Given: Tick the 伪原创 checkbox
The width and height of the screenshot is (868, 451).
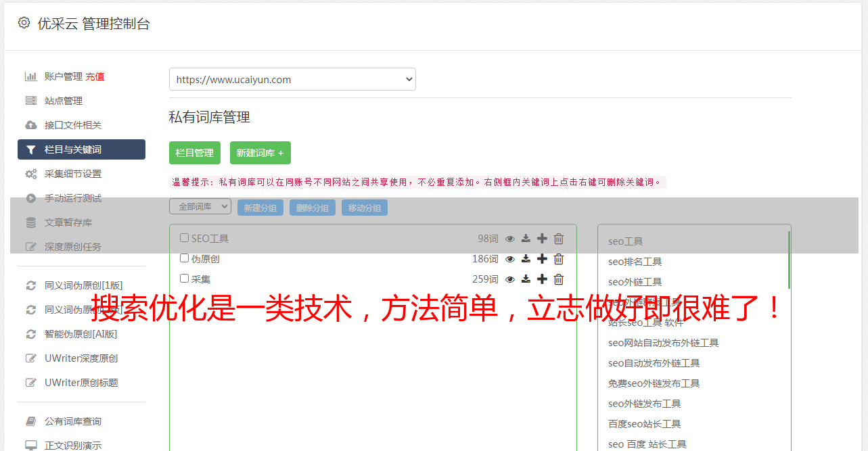Looking at the screenshot, I should coord(184,258).
